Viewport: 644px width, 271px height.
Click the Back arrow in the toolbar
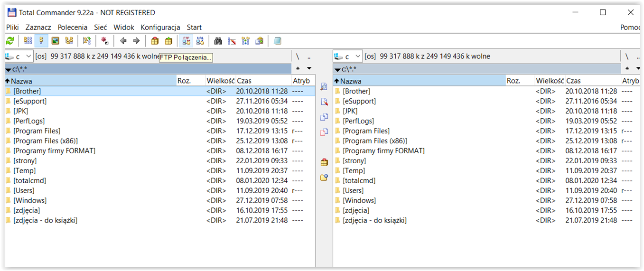123,41
